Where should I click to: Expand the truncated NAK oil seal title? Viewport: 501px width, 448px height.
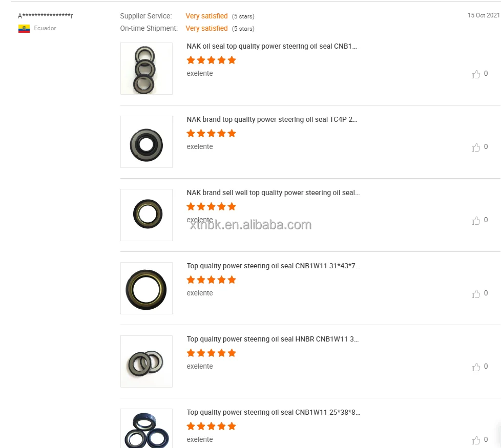point(273,46)
